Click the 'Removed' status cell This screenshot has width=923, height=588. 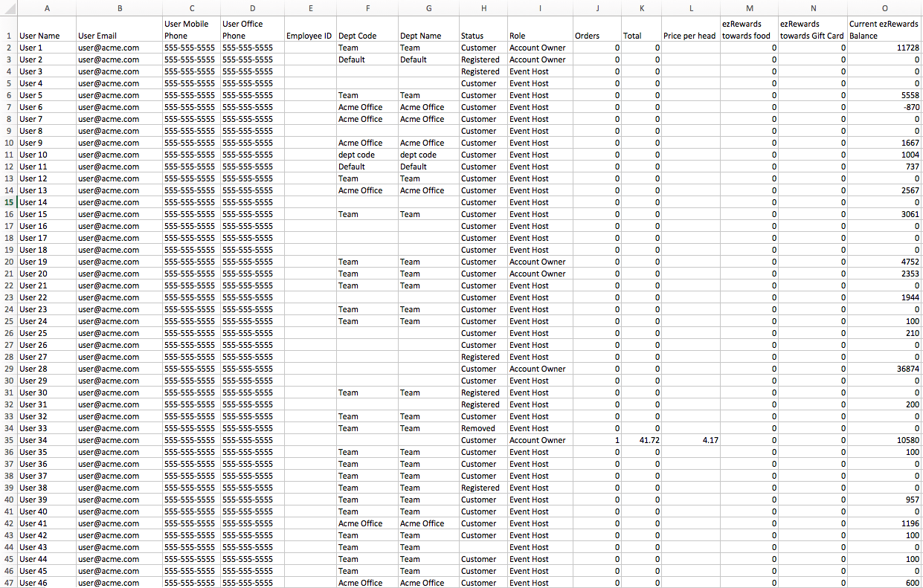coord(483,428)
